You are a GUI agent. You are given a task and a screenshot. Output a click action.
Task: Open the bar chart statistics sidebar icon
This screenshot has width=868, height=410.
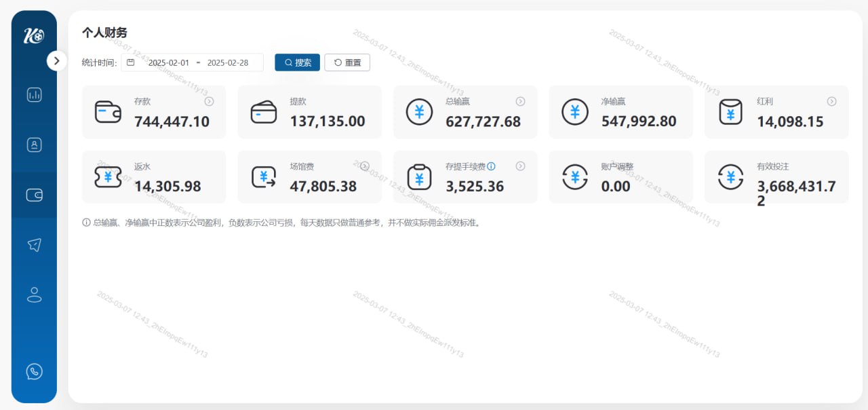tap(34, 95)
